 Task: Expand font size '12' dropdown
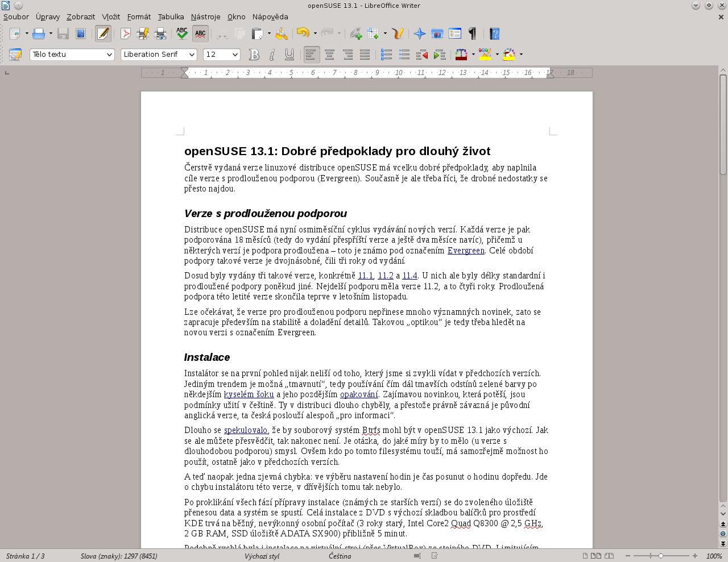coord(235,55)
